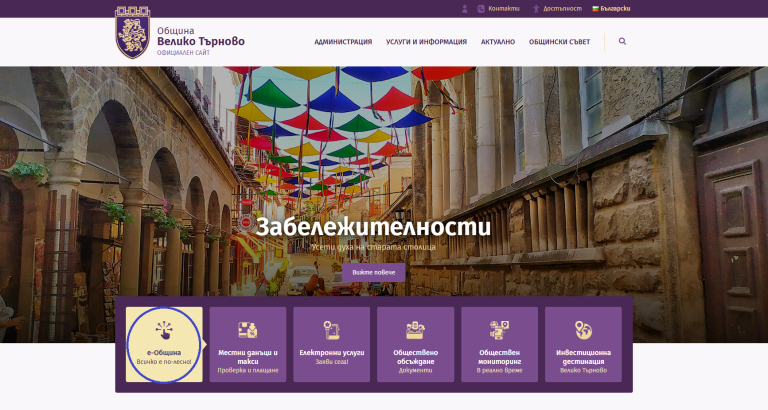Click the accessibility figure icon

point(536,9)
